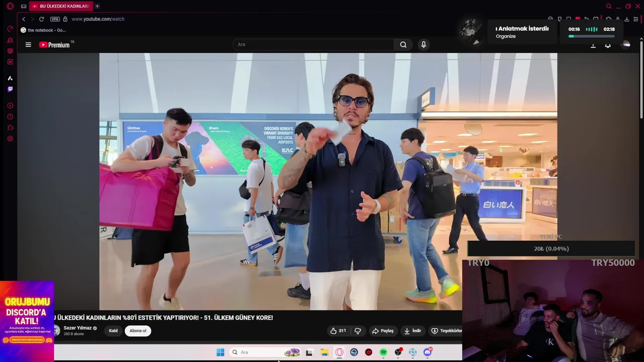Send thanks via 'Teşekkürler' button

point(446,331)
